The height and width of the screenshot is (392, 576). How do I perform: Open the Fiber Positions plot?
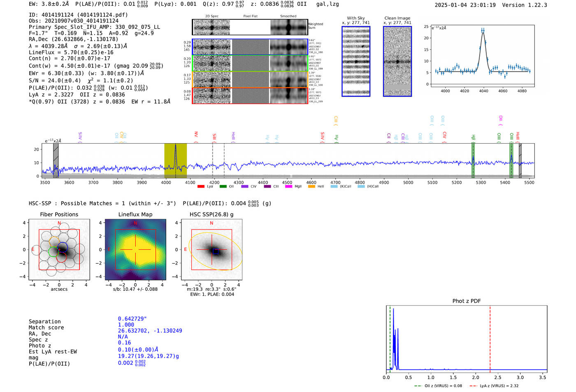59,250
